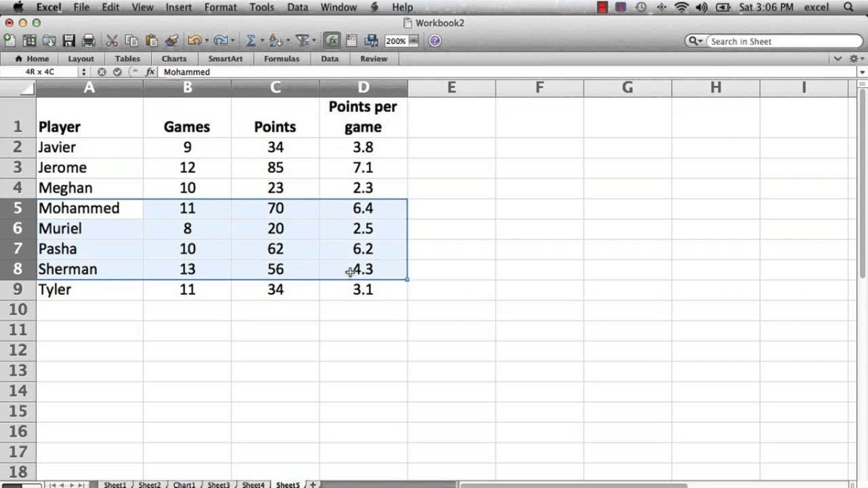Click the Print toolbar icon
The height and width of the screenshot is (488, 868).
pyautogui.click(x=88, y=40)
